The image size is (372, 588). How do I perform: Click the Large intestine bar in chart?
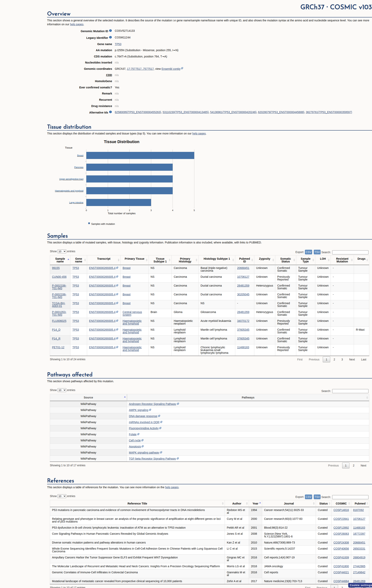tap(119, 202)
